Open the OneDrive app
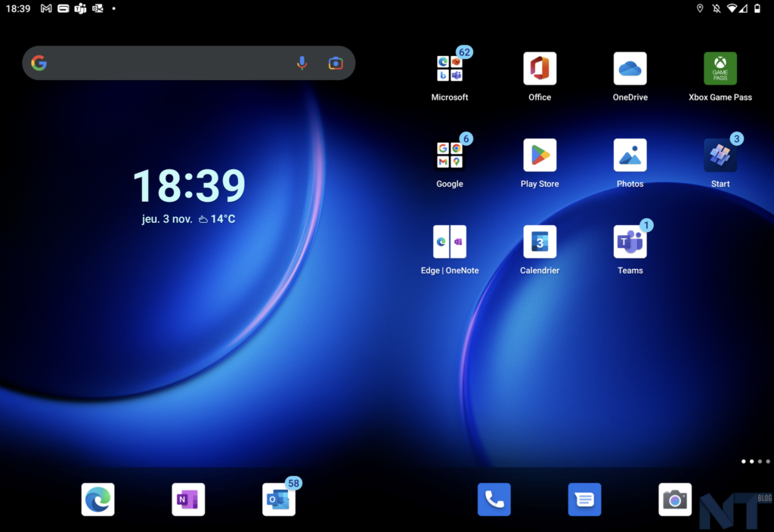Screen dimensions: 774x532 (630, 69)
